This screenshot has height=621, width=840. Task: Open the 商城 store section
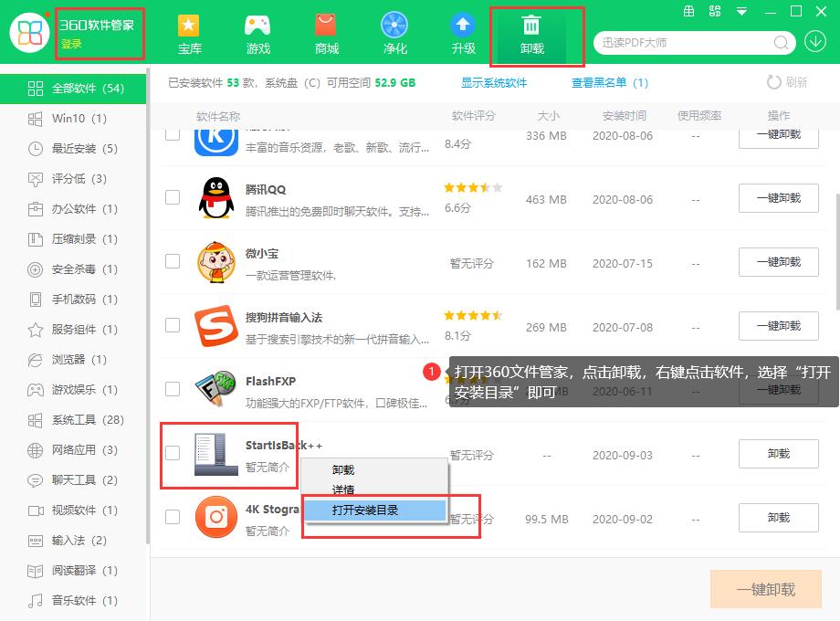(326, 35)
